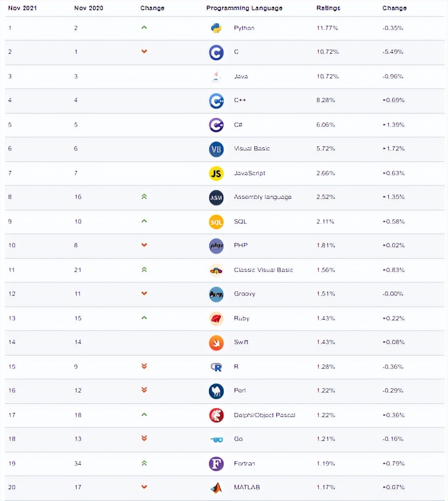Click the orange SQL logo icon
The image size is (448, 501).
(x=216, y=222)
